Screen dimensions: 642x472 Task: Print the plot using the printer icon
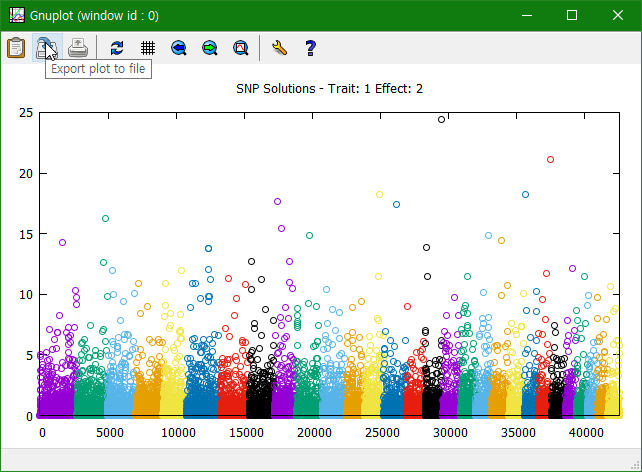(x=78, y=48)
